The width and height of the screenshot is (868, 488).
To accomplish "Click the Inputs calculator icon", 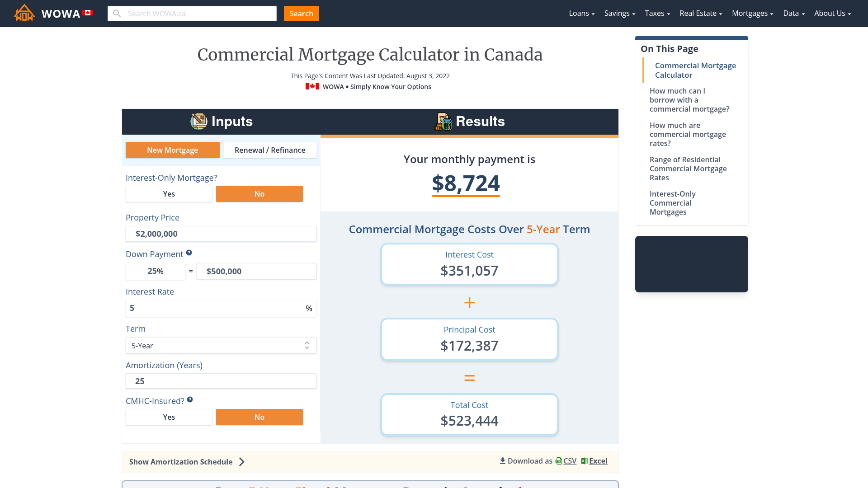I will point(198,122).
